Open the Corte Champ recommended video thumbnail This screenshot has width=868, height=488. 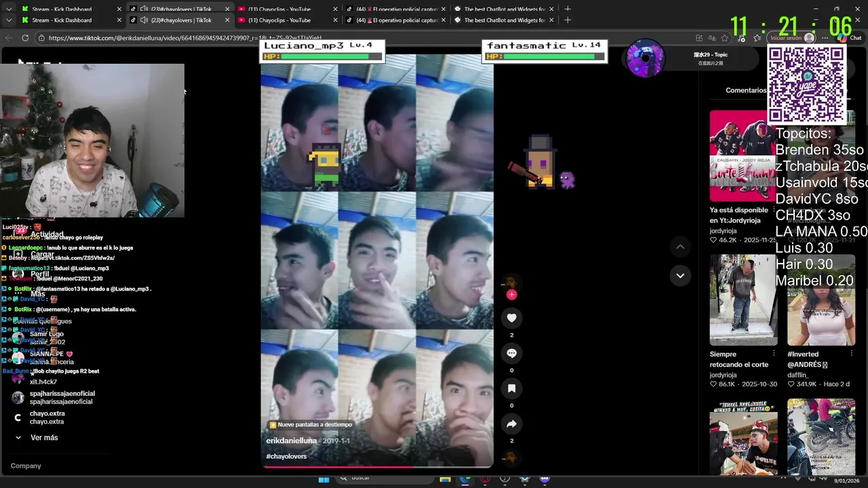[743, 155]
